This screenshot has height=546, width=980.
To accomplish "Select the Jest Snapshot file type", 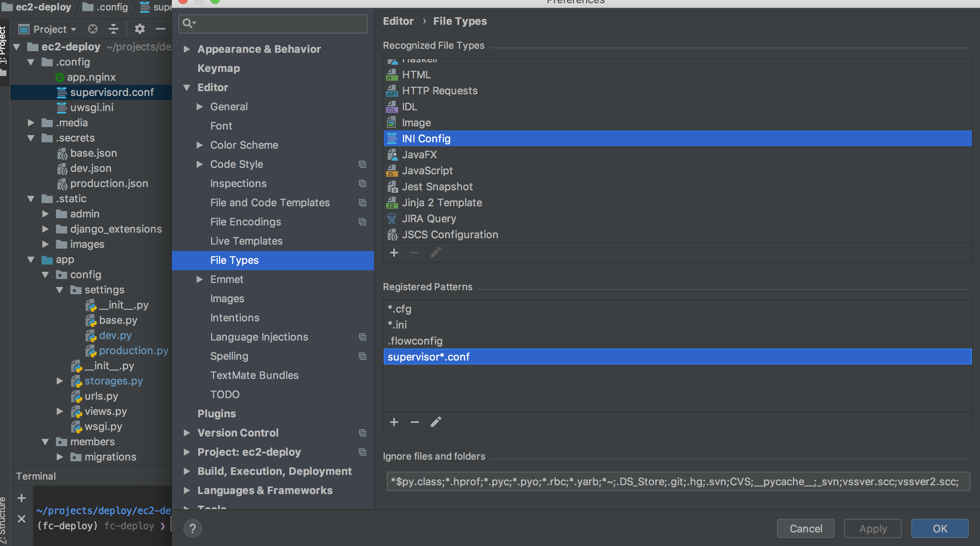I will click(x=677, y=187).
